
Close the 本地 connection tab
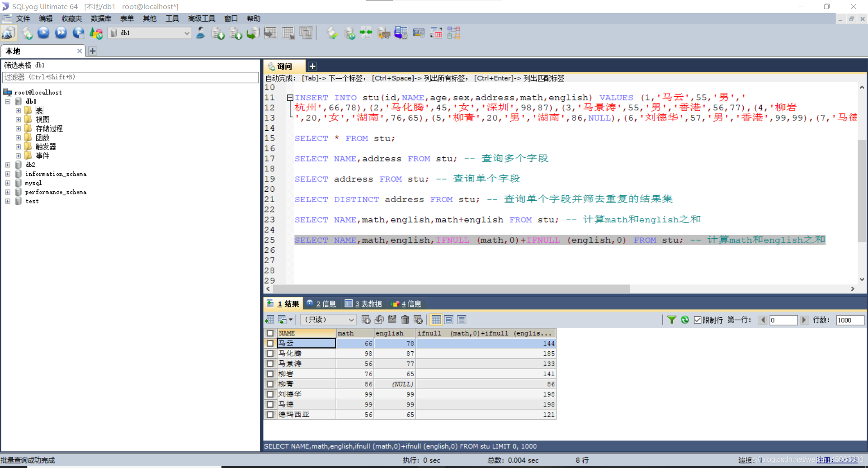pyautogui.click(x=80, y=51)
